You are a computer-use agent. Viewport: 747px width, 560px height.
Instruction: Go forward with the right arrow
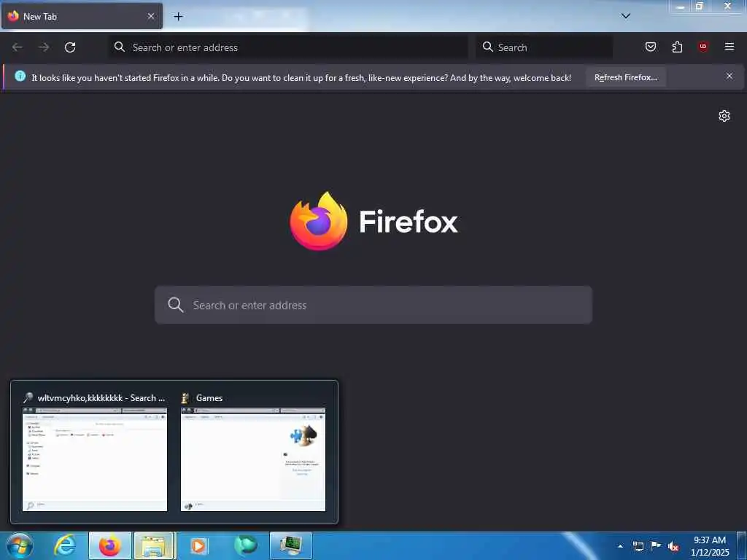pyautogui.click(x=44, y=47)
